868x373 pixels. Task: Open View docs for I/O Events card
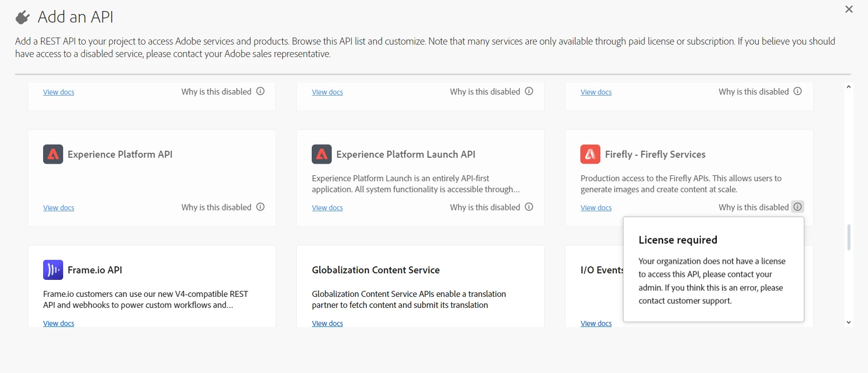click(x=596, y=323)
